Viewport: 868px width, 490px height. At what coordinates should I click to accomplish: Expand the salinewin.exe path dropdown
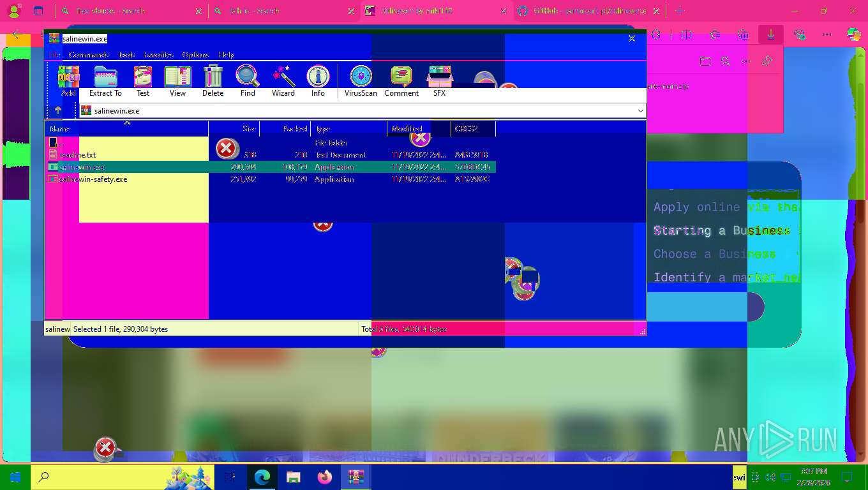point(640,110)
